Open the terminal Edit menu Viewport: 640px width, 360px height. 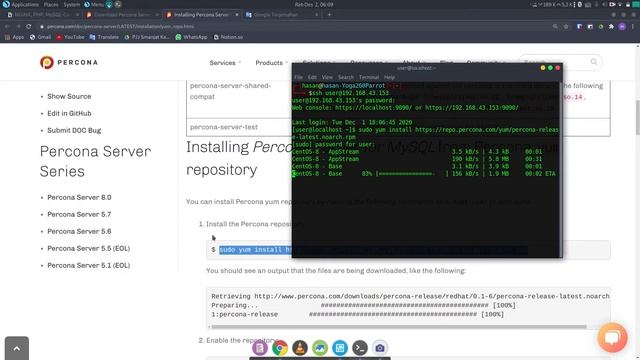312,77
